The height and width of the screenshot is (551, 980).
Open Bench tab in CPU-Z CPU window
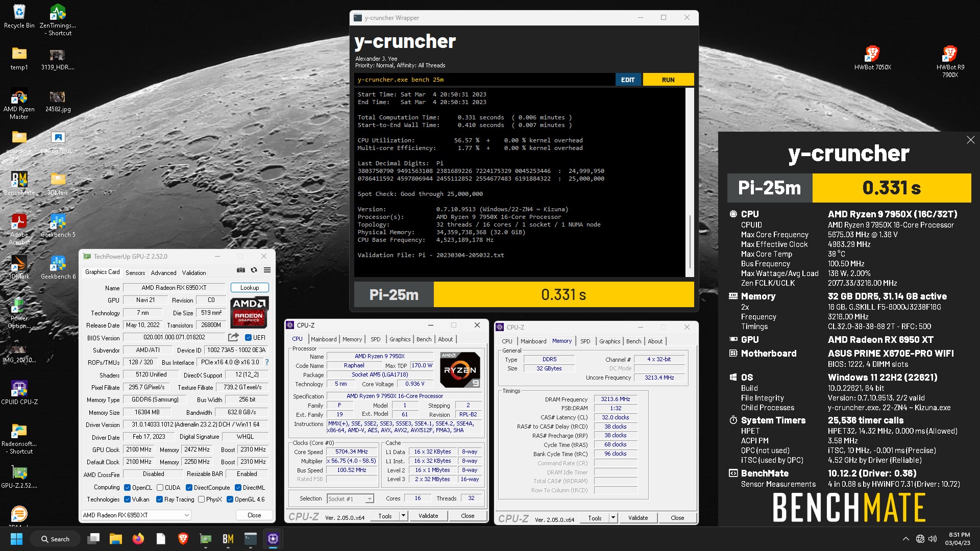coord(424,339)
